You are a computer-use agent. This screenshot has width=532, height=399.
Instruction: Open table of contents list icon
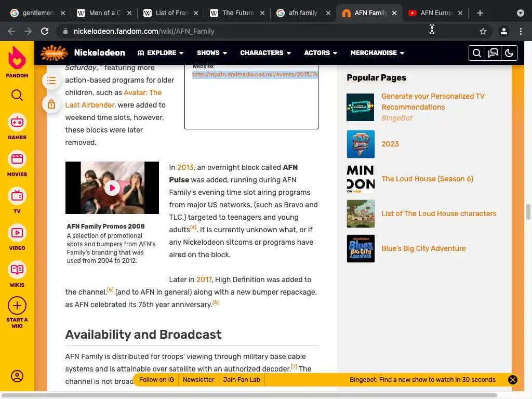(51, 81)
